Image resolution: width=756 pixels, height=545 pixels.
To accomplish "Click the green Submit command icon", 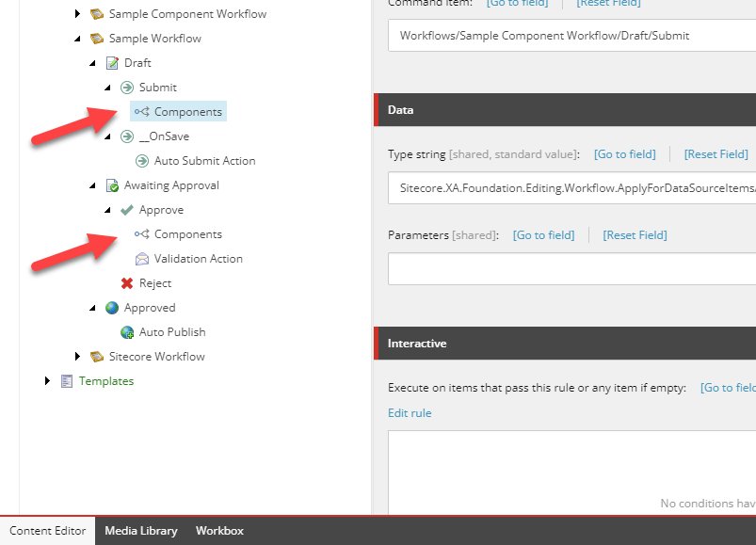I will pos(127,88).
